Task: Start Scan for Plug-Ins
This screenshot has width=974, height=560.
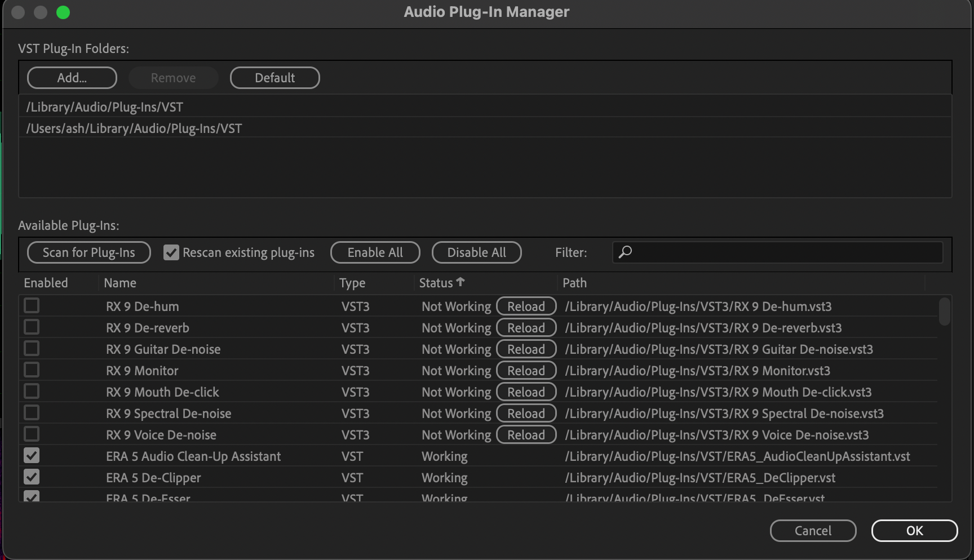Action: click(89, 252)
